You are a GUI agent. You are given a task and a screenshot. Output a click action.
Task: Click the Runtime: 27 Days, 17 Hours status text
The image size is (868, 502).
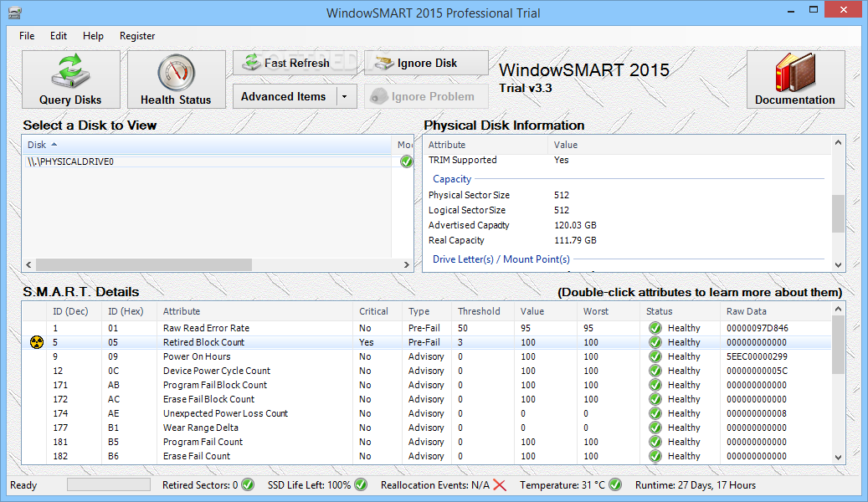click(x=696, y=485)
